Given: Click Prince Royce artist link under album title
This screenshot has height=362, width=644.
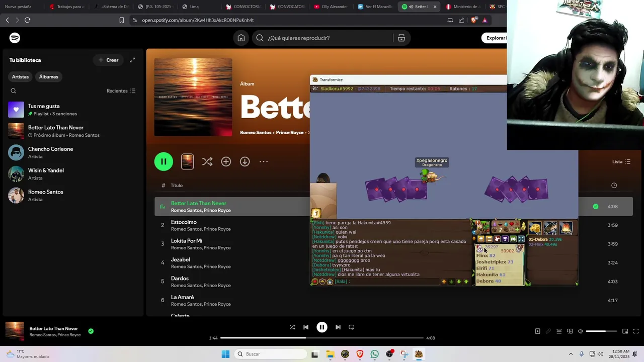Looking at the screenshot, I should tap(290, 133).
